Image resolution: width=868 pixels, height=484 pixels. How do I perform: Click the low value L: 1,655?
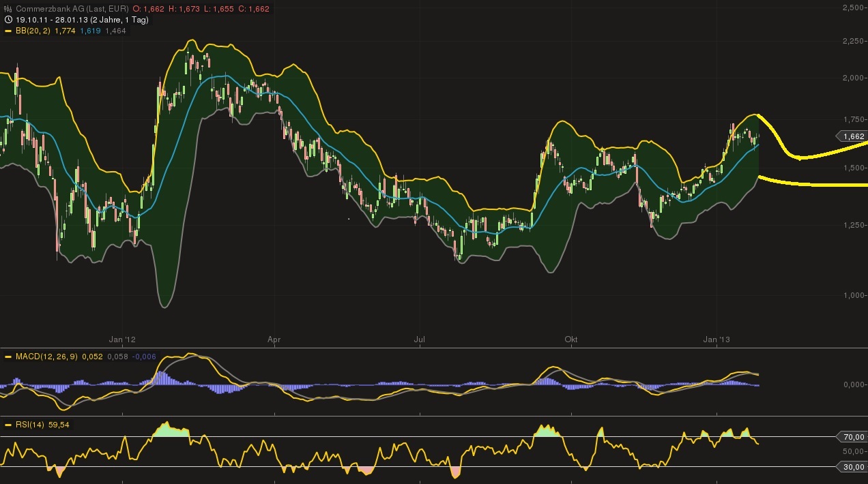click(x=220, y=9)
